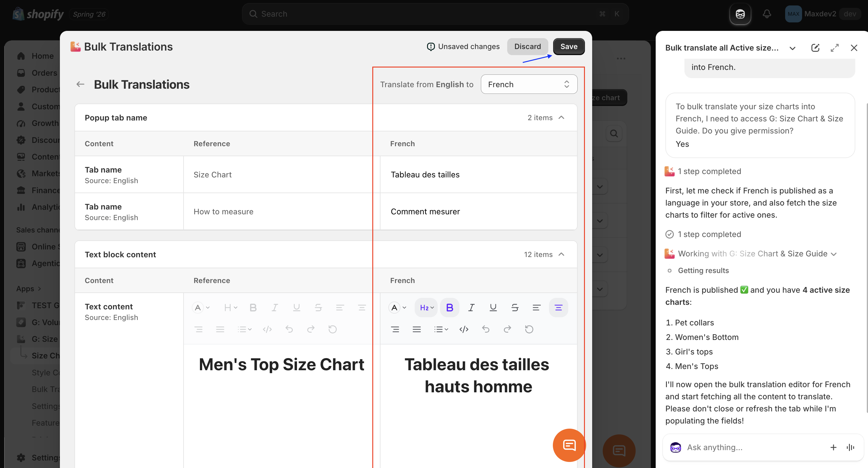Image resolution: width=868 pixels, height=468 pixels.
Task: Open the chat title dropdown chevron
Action: click(x=792, y=48)
